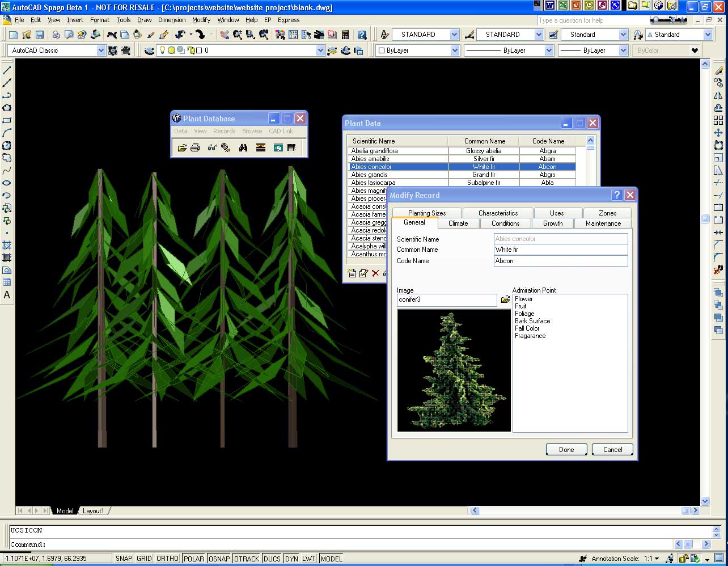Click the Cancel button in Modify Record
Screen dimensions: 728x566
[x=612, y=450]
